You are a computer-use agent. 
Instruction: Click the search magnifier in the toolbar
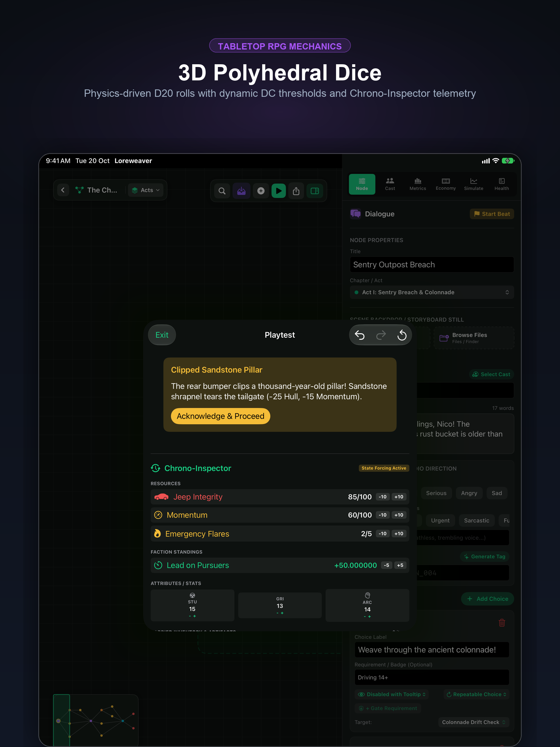[x=222, y=191]
